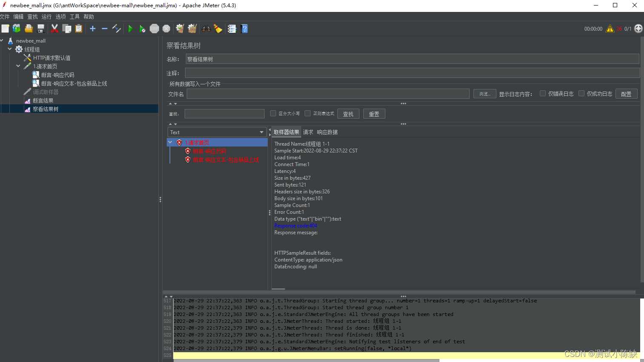
Task: Save the test plan with floppy icon
Action: (41, 29)
